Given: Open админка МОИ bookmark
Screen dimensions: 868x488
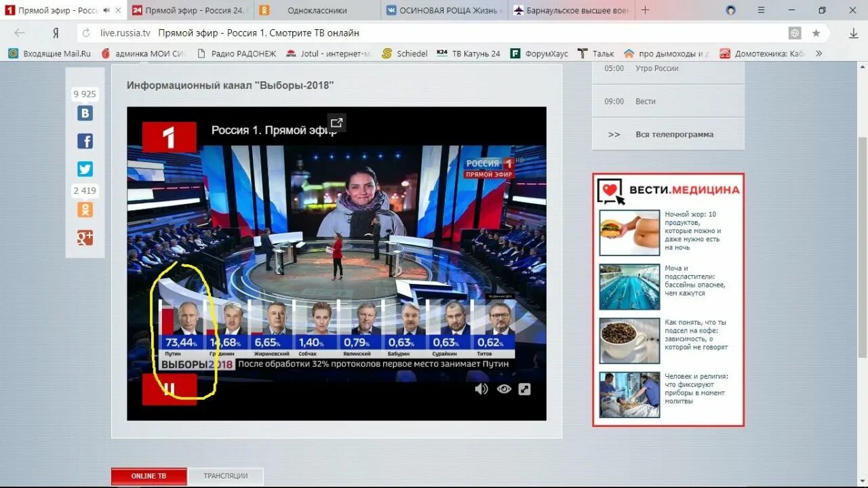Looking at the screenshot, I should coord(144,54).
